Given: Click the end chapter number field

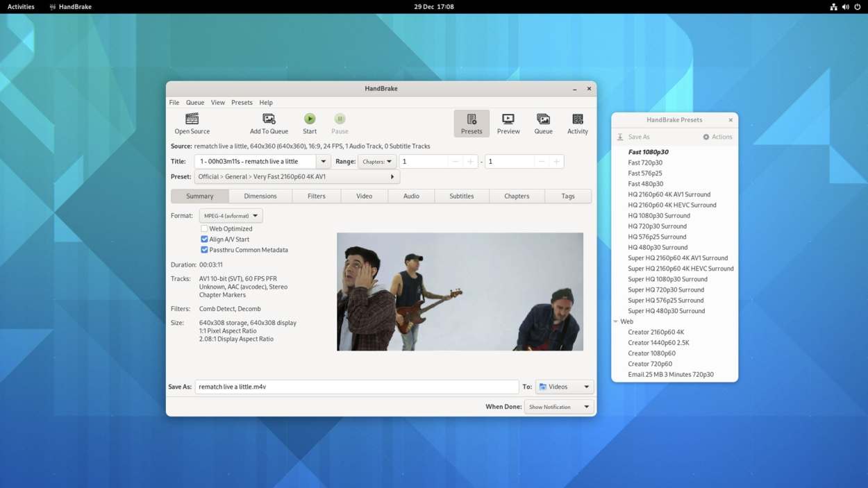Looking at the screenshot, I should click(510, 162).
